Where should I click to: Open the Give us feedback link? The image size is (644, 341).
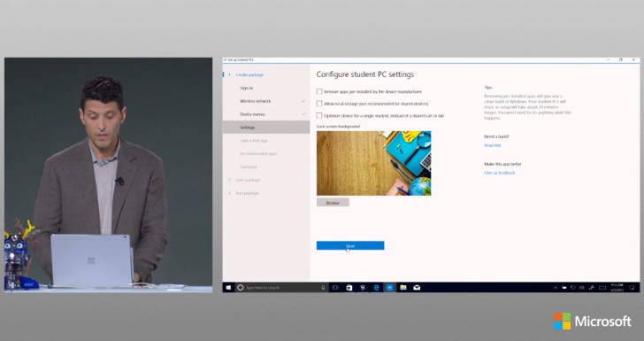pyautogui.click(x=500, y=173)
